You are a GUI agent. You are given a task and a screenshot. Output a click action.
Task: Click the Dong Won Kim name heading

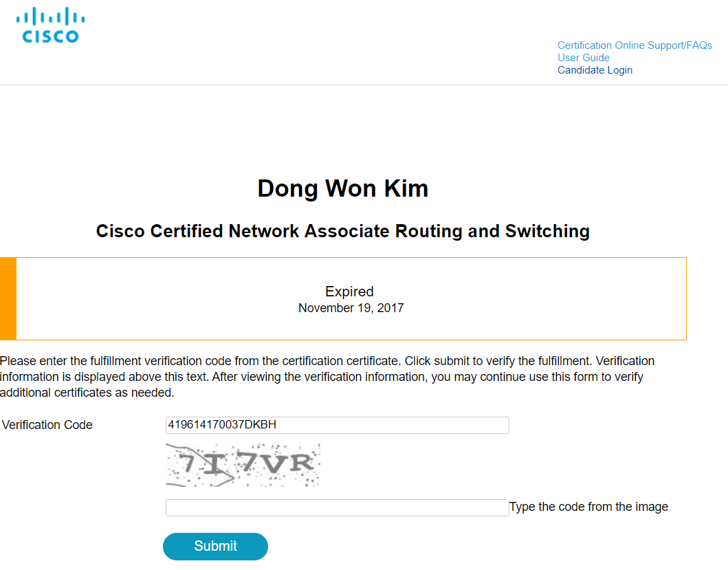pyautogui.click(x=342, y=188)
